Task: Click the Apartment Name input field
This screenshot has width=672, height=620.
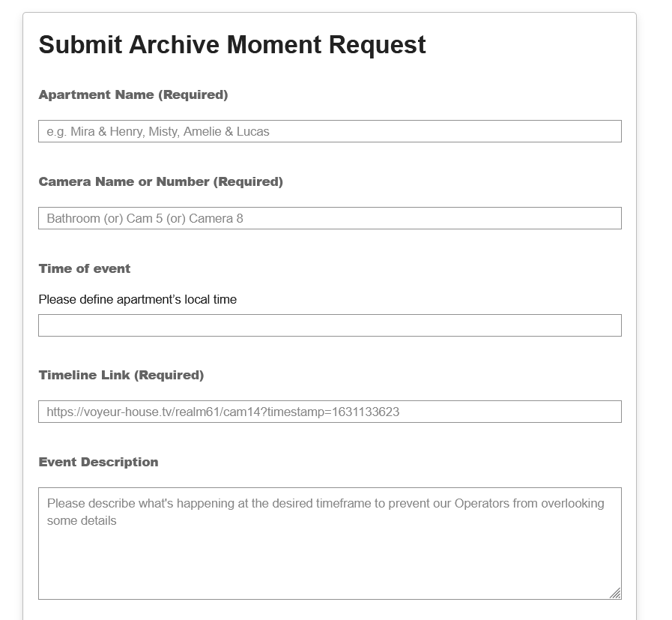Action: tap(449, 131)
